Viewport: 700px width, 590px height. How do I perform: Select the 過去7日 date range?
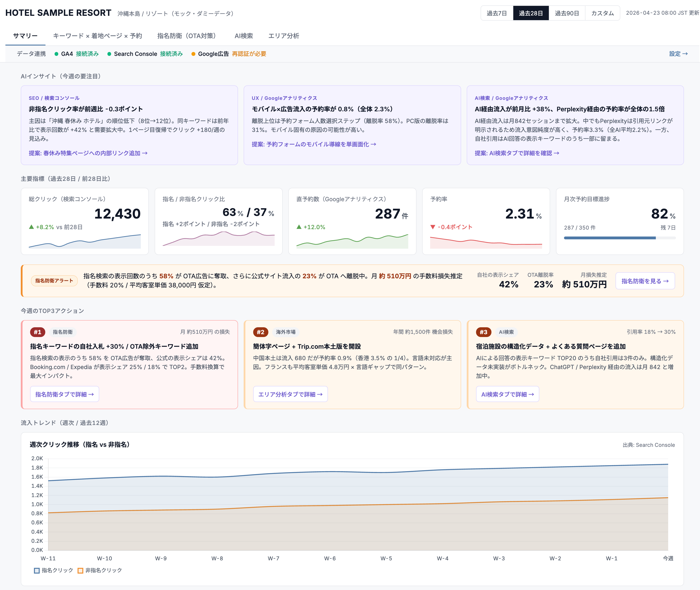[x=497, y=13]
